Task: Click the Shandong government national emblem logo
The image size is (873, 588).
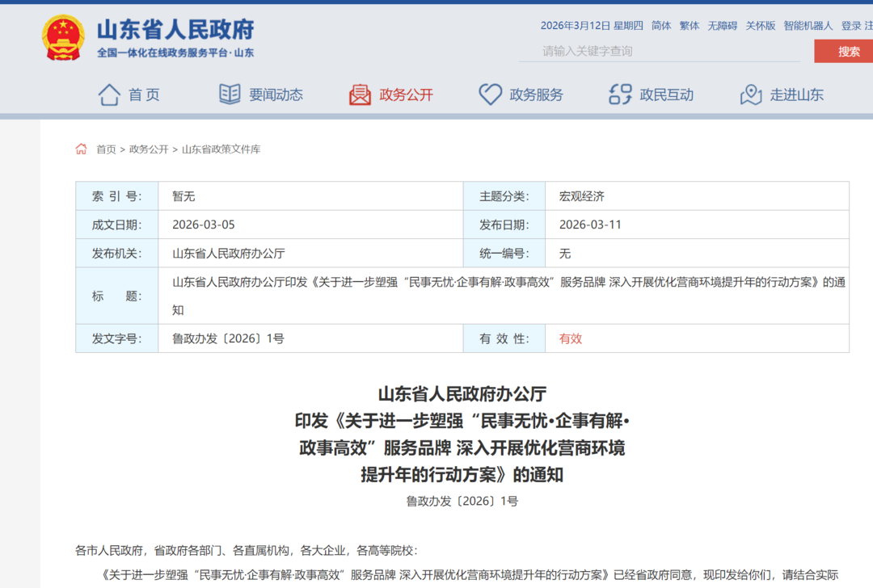Action: [x=63, y=38]
